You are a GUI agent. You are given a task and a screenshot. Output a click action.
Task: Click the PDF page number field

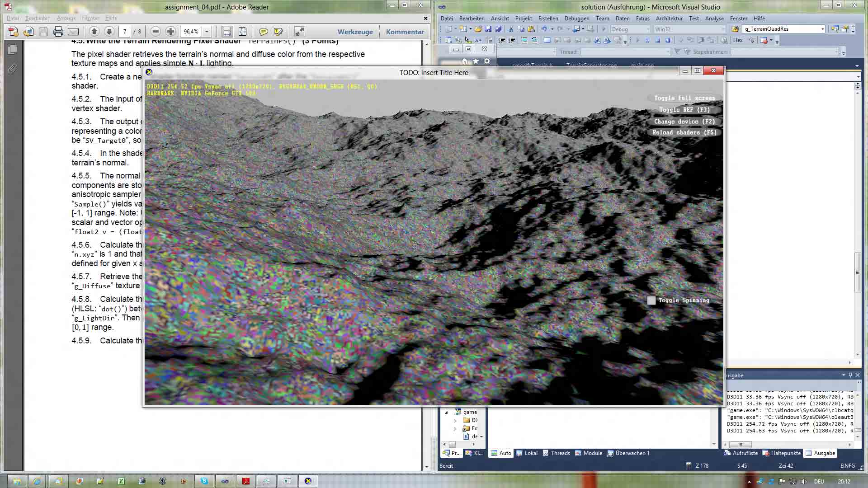point(125,32)
